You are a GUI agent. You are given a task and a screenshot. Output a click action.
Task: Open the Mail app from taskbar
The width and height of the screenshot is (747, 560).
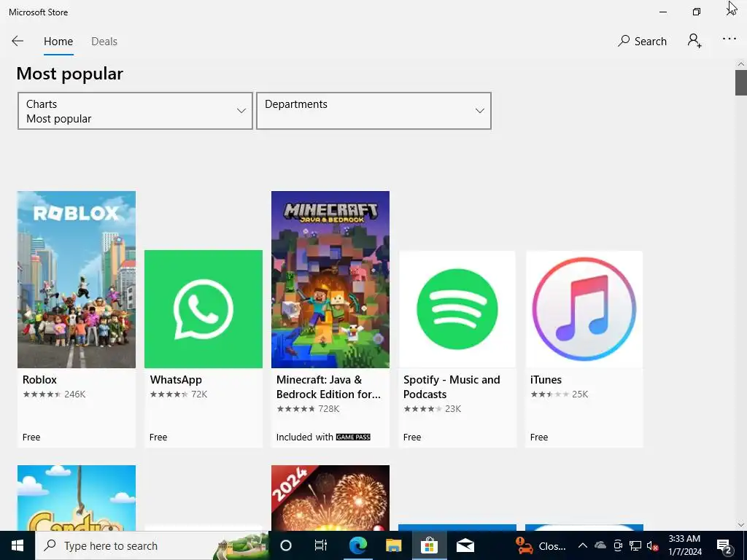[465, 545]
